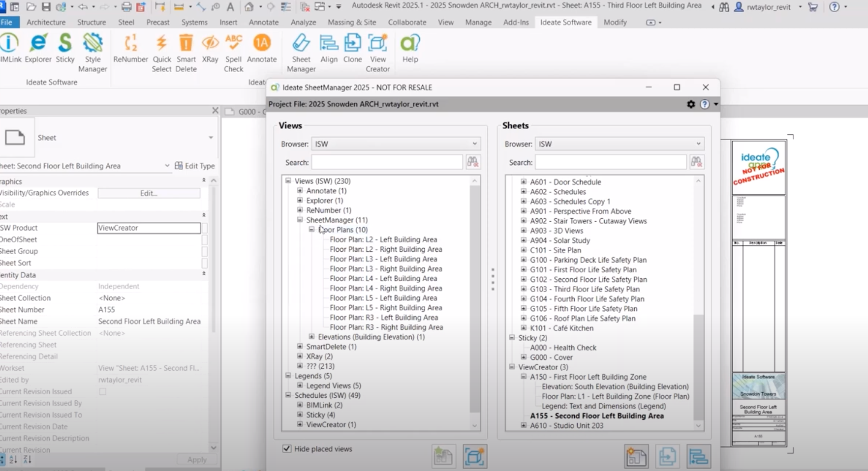Toggle descending sort in the Properties panel
Image resolution: width=868 pixels, height=471 pixels.
click(27, 460)
